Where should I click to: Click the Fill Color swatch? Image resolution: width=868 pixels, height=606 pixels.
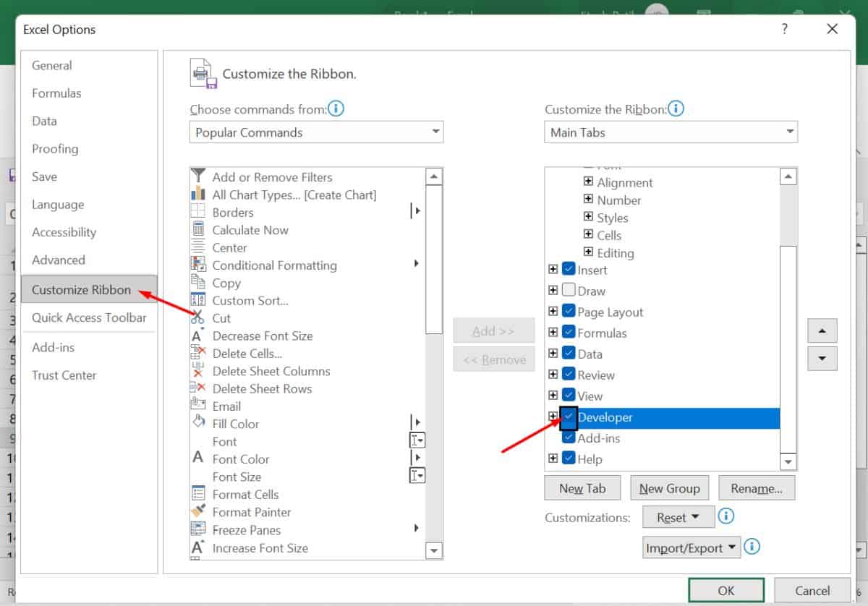point(198,424)
